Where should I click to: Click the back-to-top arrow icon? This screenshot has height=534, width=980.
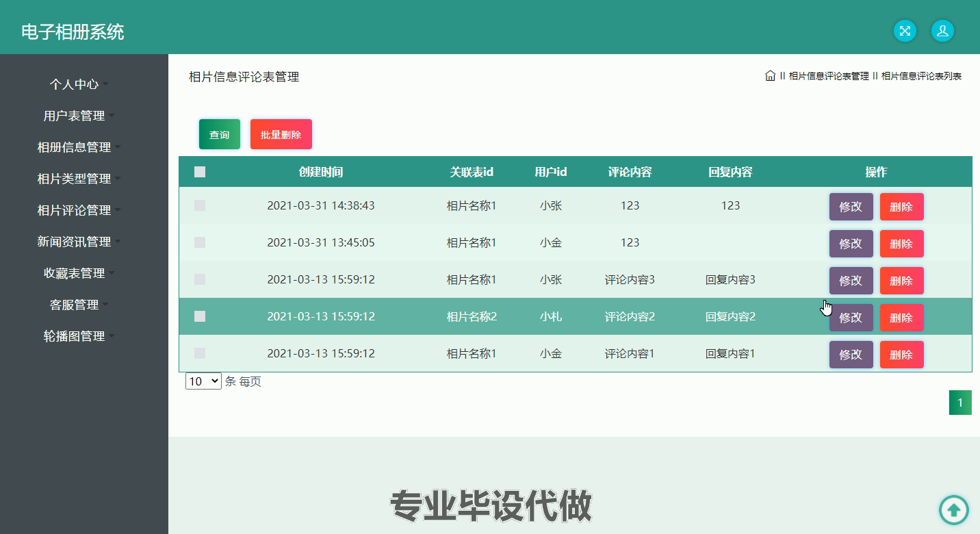(x=954, y=510)
